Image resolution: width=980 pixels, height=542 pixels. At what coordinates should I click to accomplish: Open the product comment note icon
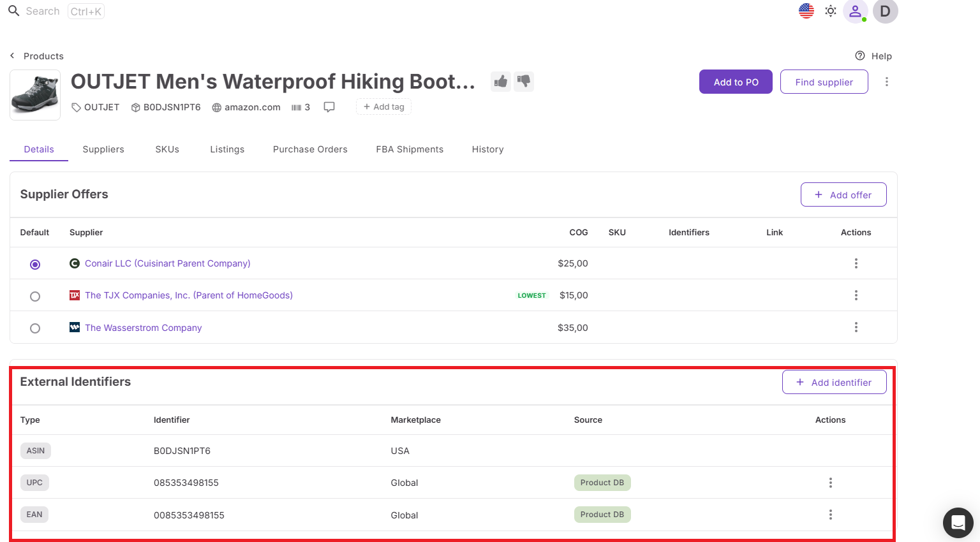pos(329,107)
